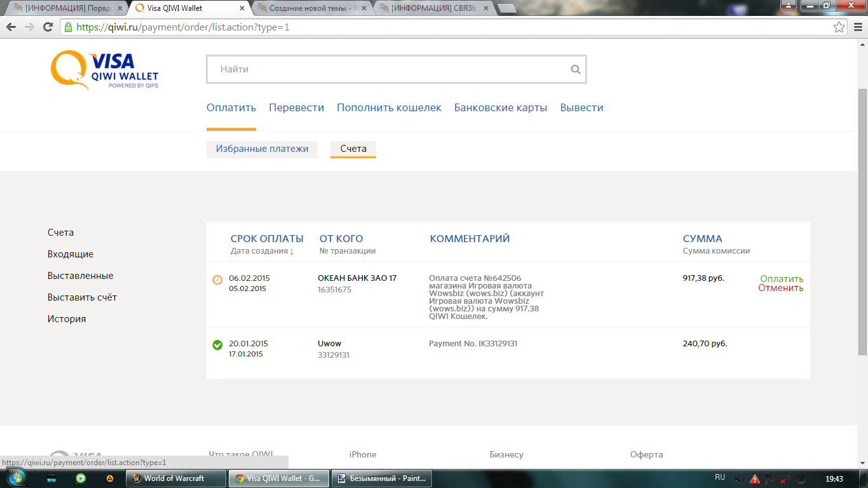Cancel the invoice using Отменить
The height and width of the screenshot is (488, 868).
click(x=780, y=288)
